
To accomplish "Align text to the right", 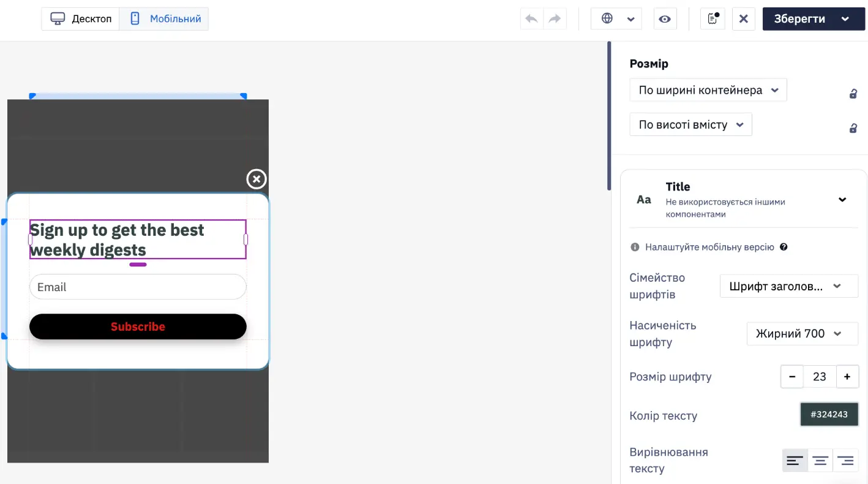I will (x=846, y=461).
